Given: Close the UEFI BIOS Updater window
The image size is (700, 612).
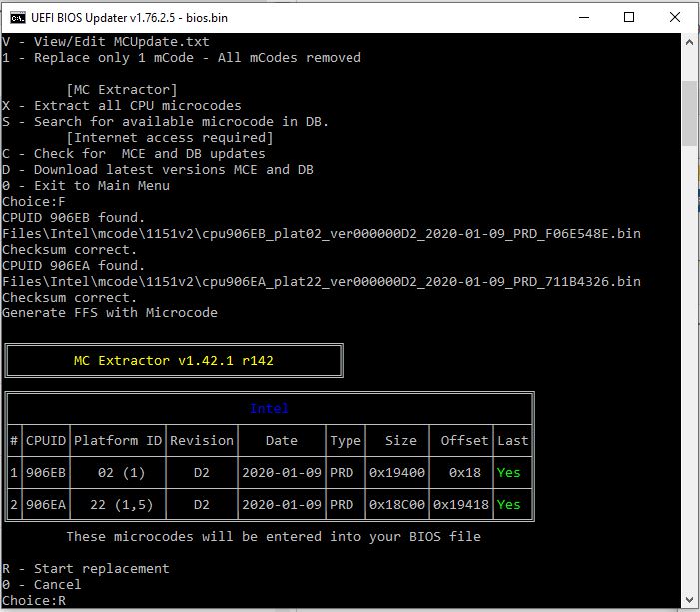Looking at the screenshot, I should (675, 18).
